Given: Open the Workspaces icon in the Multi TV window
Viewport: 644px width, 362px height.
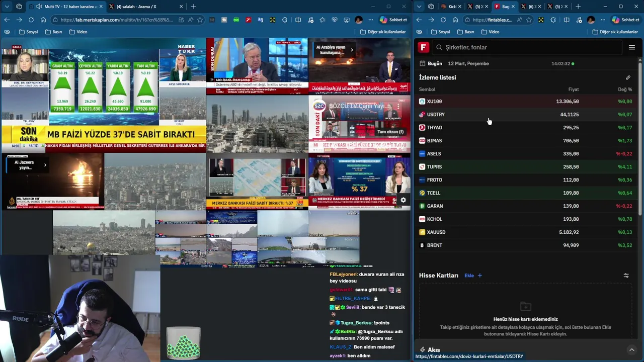Looking at the screenshot, I should click(x=19, y=7).
